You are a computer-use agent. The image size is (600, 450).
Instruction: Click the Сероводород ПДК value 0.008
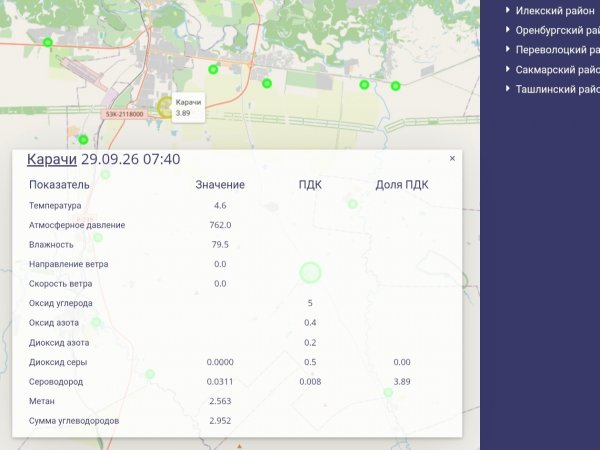(310, 382)
